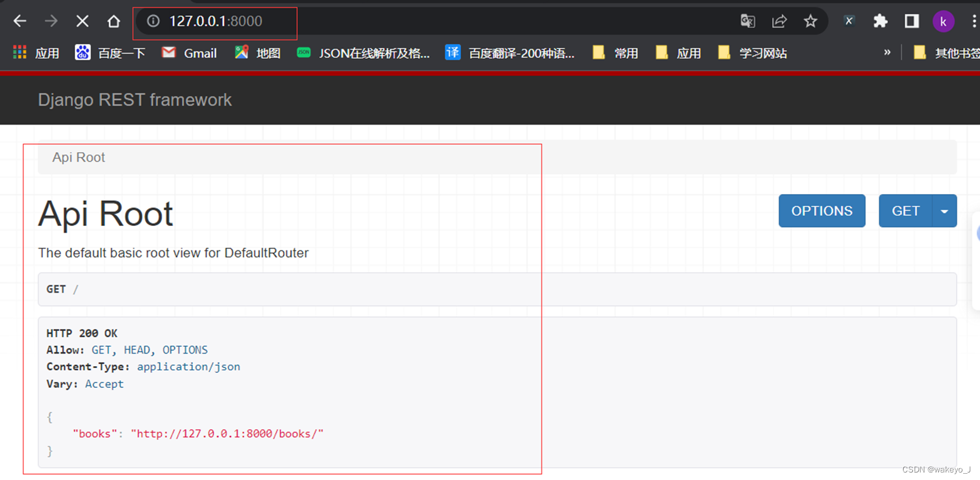
Task: Bookmark this page with the star icon
Action: click(810, 21)
